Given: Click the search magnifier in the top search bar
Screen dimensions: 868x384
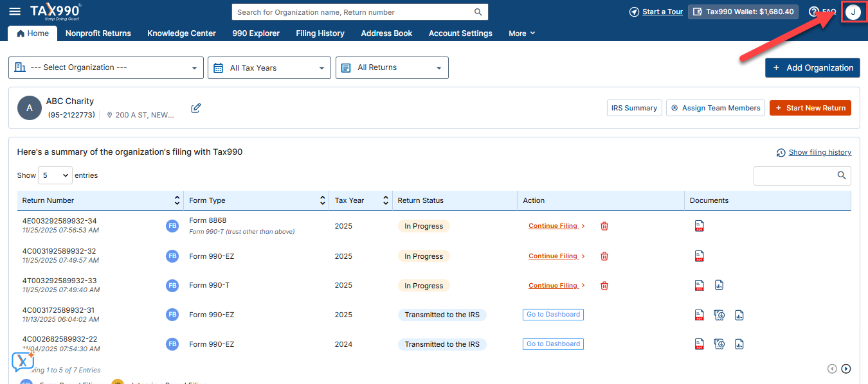Looking at the screenshot, I should pyautogui.click(x=478, y=12).
